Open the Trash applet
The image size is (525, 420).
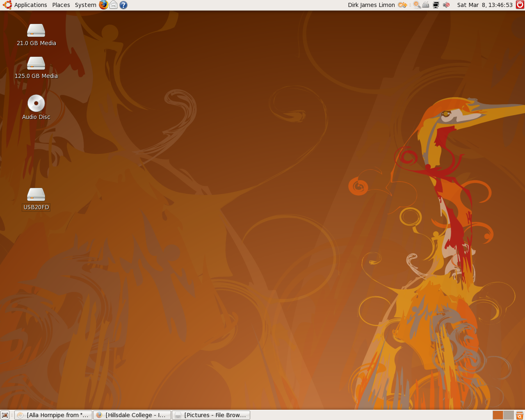coord(520,415)
